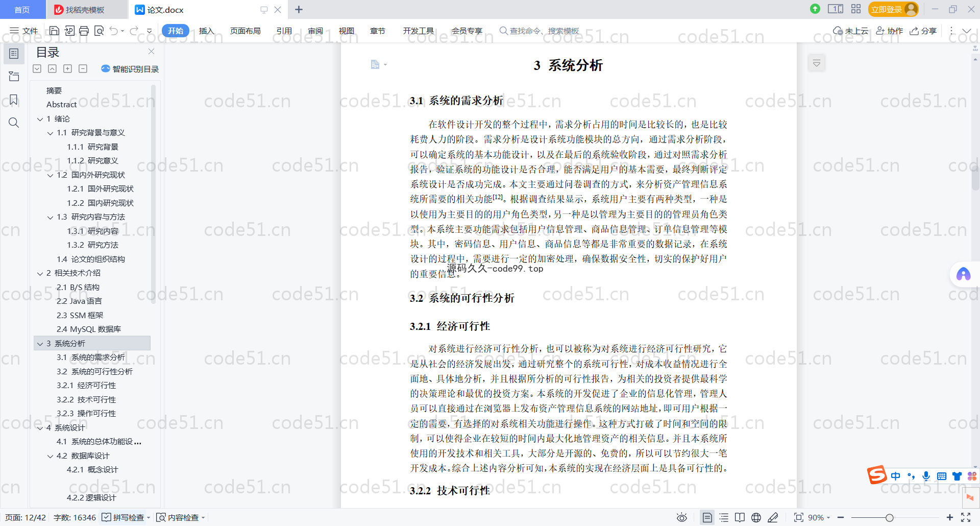This screenshot has width=980, height=526.
Task: Collapse the 1.2 国内外研究现状 node
Action: [50, 175]
